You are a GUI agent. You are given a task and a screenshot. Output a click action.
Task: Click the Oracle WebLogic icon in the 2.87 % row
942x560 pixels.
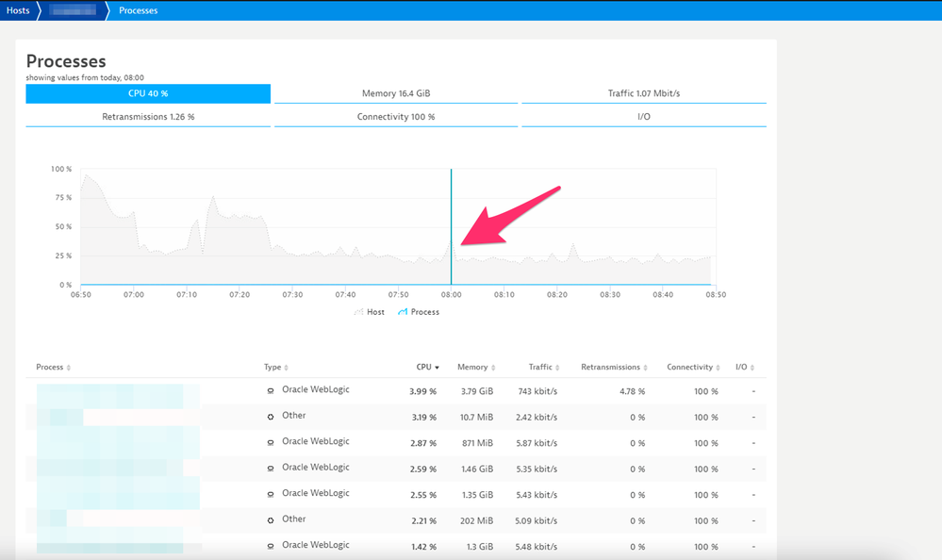(x=271, y=442)
